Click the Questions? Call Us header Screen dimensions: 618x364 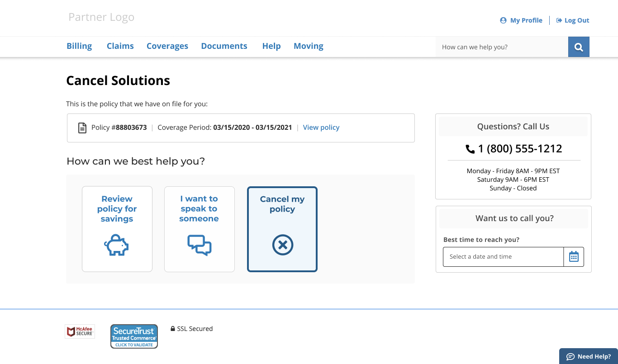(513, 127)
